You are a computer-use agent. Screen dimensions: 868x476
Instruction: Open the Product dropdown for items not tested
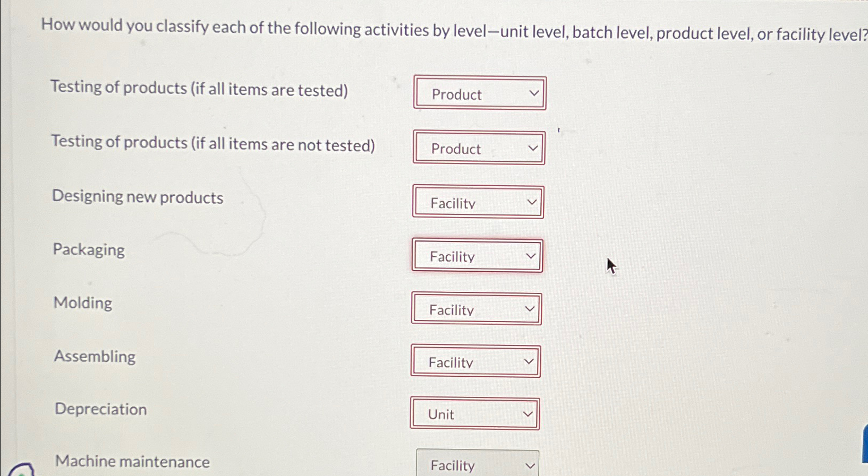click(479, 149)
